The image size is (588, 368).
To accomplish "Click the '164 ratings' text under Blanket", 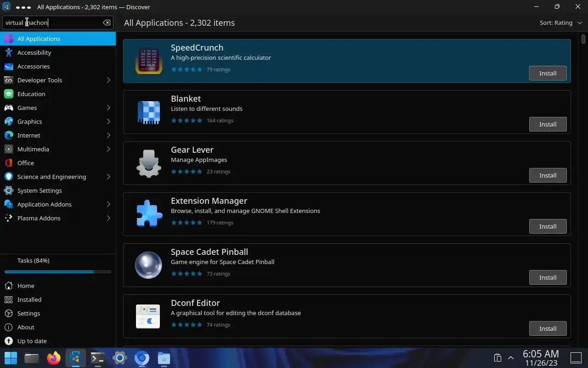I will click(x=220, y=121).
